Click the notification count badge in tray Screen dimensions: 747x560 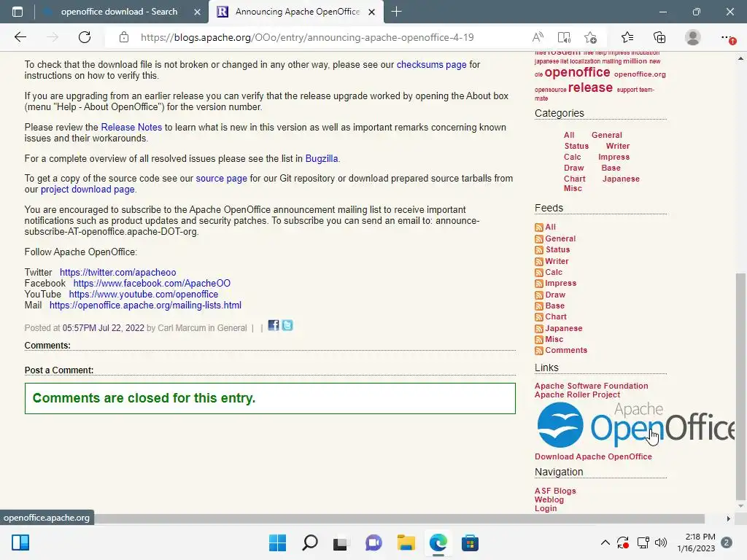click(727, 542)
